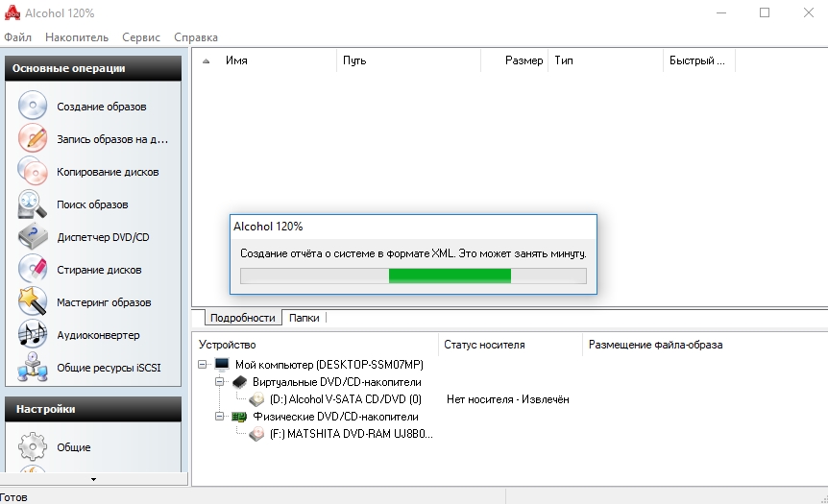Image resolution: width=828 pixels, height=504 pixels.
Task: Switch to the Подробности tab
Action: point(242,318)
